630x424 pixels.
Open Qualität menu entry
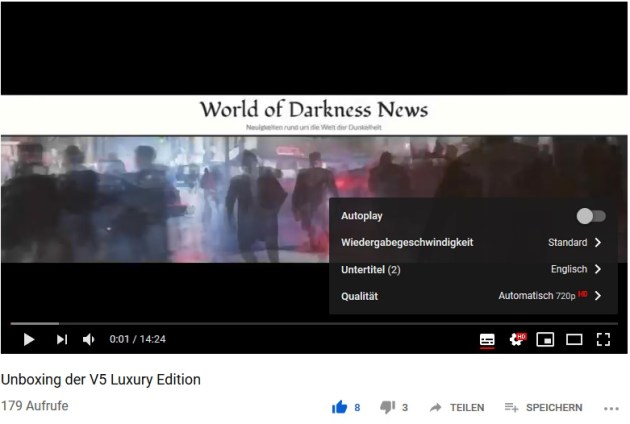473,296
